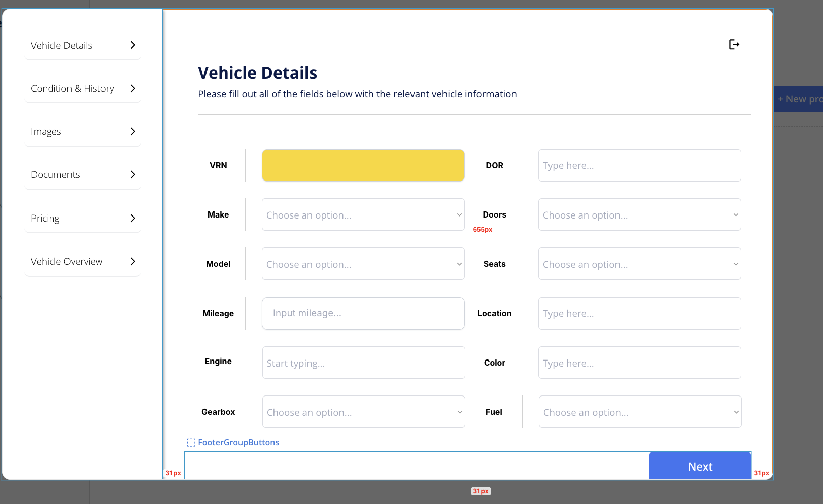Click the exit/logout icon at top right
Image resolution: width=823 pixels, height=504 pixels.
click(x=734, y=45)
